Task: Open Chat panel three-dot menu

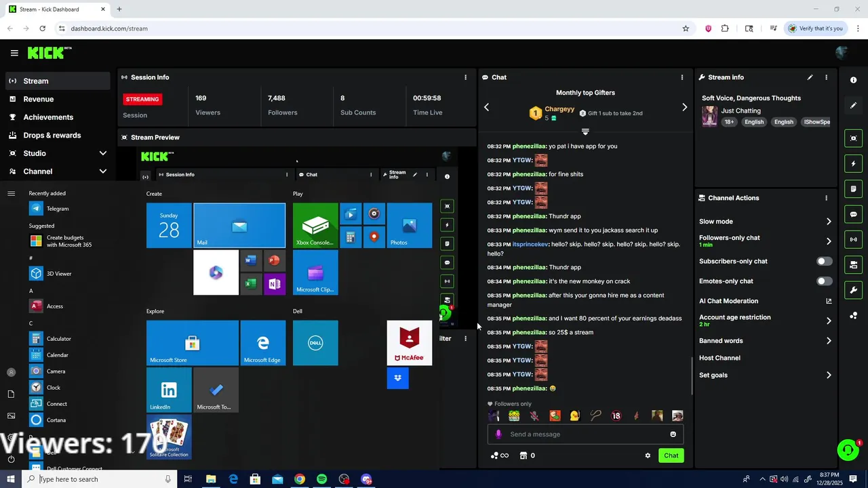Action: pyautogui.click(x=682, y=77)
